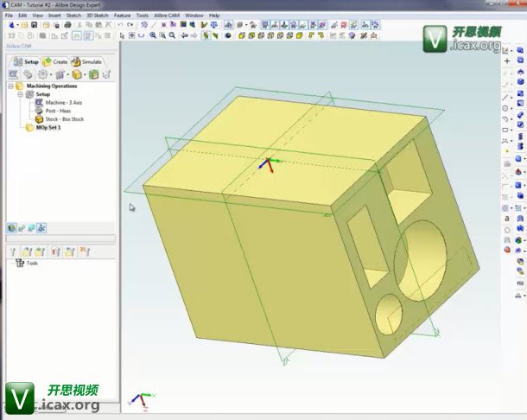Open the line tool dropdown arrow on right
Screen dimensions: 527x420
coord(511,98)
